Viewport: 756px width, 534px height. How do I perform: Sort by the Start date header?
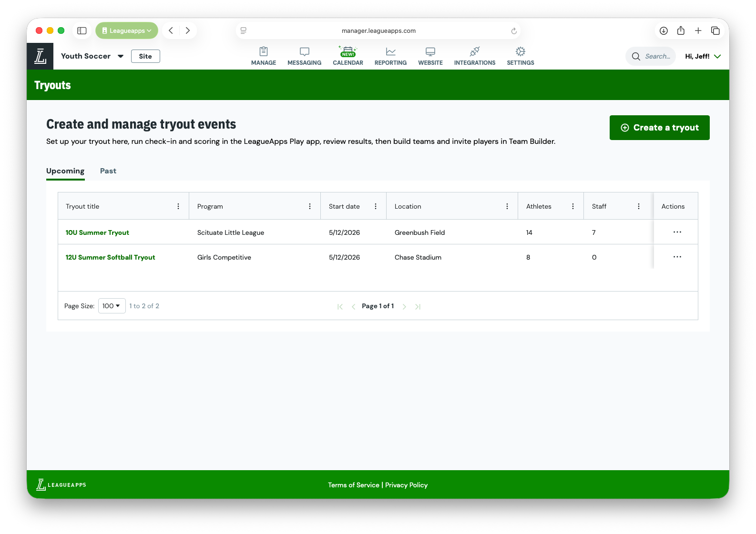tap(344, 206)
